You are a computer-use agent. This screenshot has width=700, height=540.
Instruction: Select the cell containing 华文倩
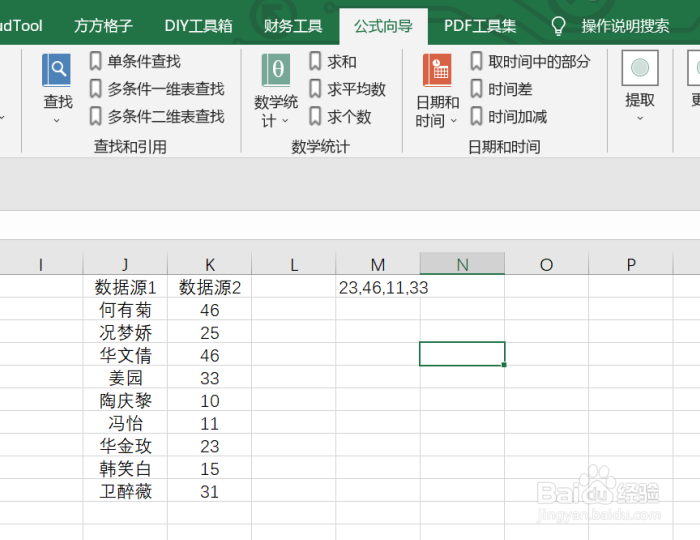click(125, 355)
